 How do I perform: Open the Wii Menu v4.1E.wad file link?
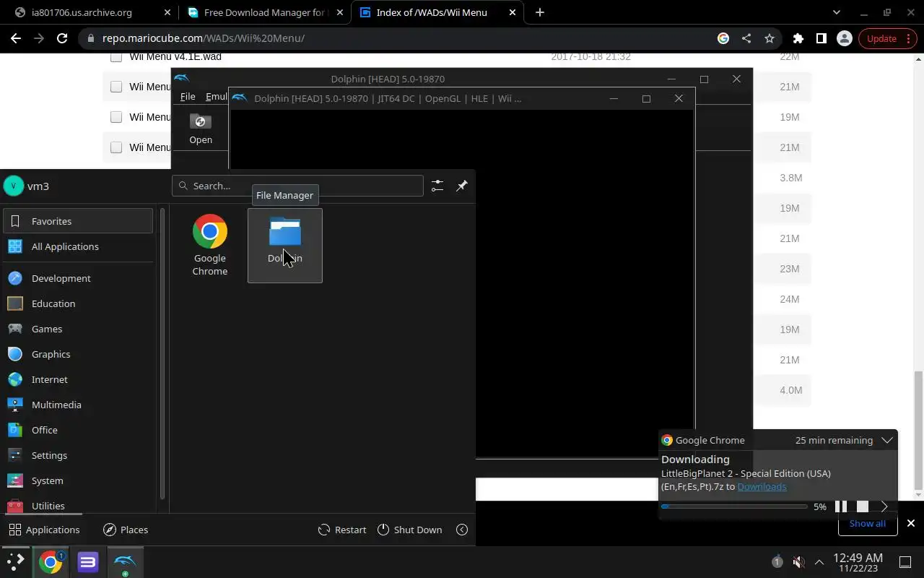[175, 56]
